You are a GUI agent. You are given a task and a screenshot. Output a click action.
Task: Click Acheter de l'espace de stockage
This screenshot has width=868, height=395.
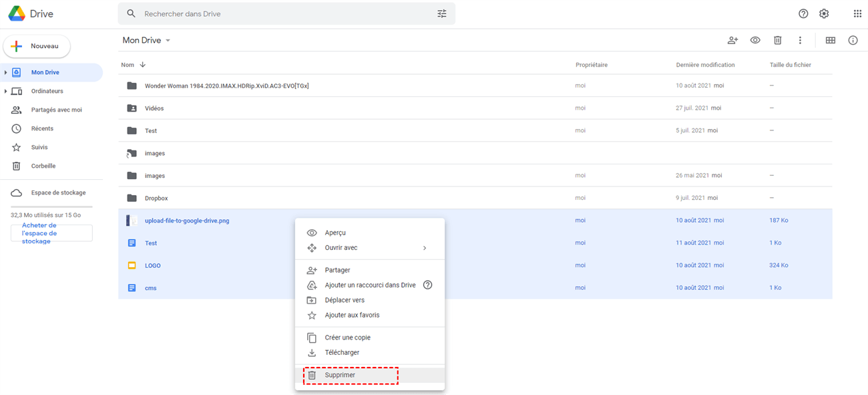tap(51, 233)
